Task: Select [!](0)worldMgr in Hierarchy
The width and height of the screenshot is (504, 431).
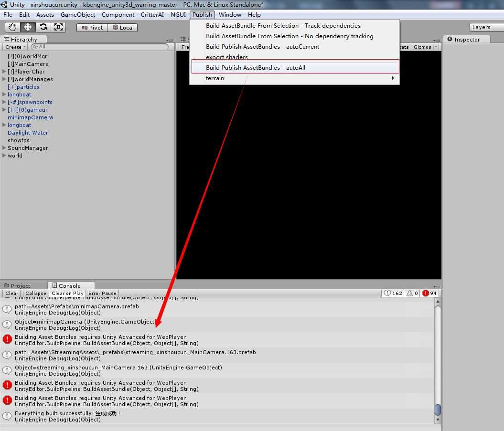Action: (x=27, y=56)
